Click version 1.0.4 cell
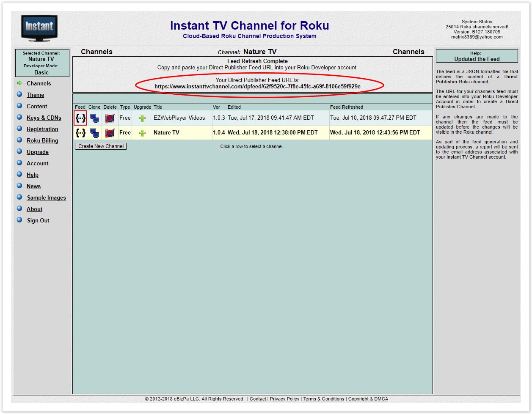The height and width of the screenshot is (414, 532). tap(219, 133)
